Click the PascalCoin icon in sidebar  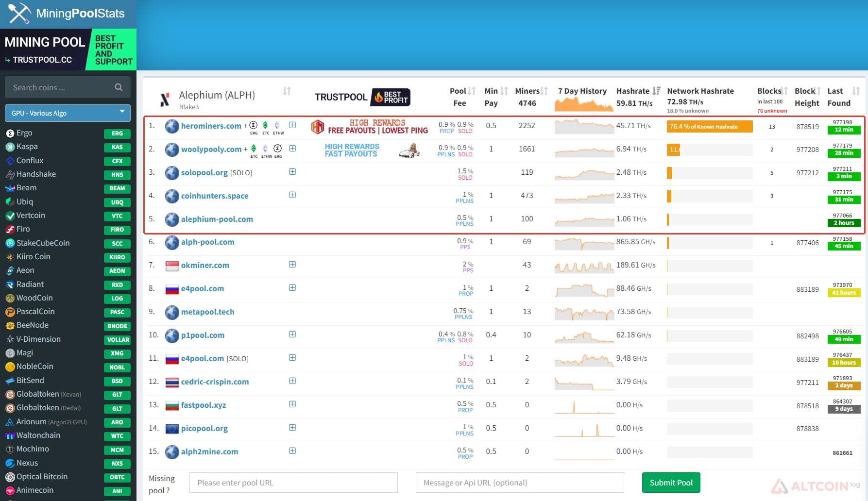(x=10, y=312)
